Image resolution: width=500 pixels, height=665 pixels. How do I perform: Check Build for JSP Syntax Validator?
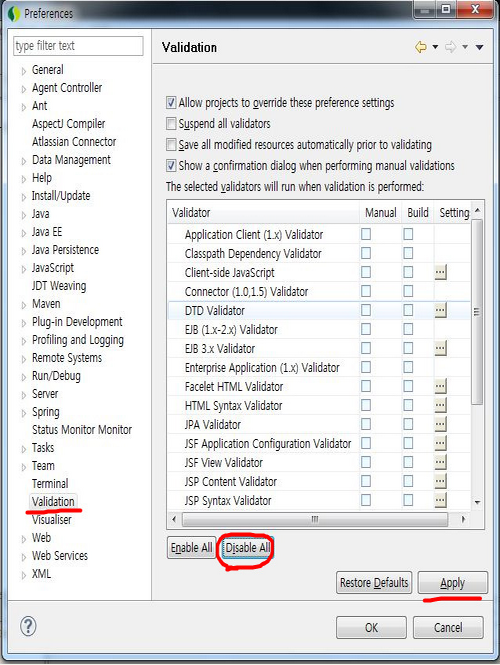[408, 500]
